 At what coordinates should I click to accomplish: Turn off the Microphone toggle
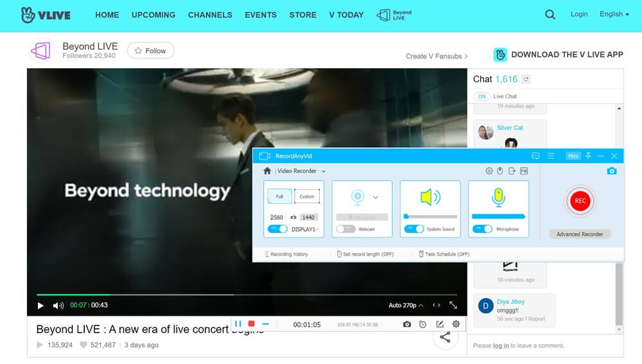(482, 229)
